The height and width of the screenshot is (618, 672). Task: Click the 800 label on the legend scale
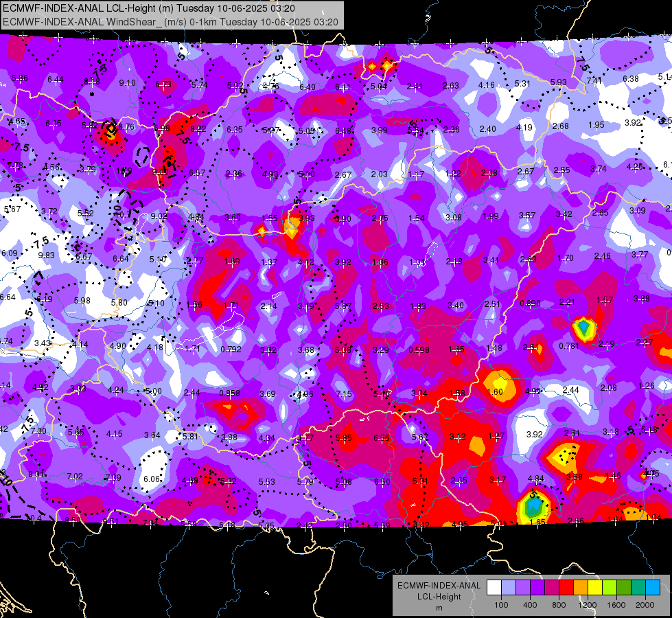[x=559, y=605]
